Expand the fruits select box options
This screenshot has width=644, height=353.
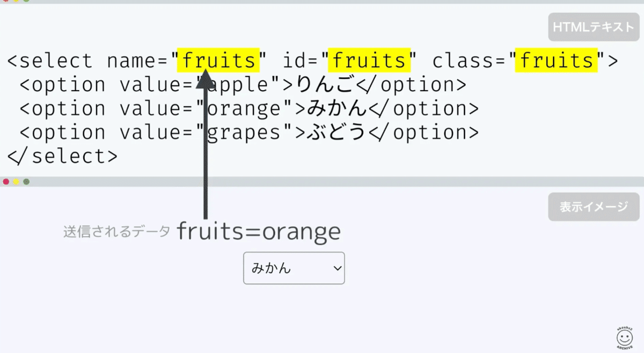[294, 268]
